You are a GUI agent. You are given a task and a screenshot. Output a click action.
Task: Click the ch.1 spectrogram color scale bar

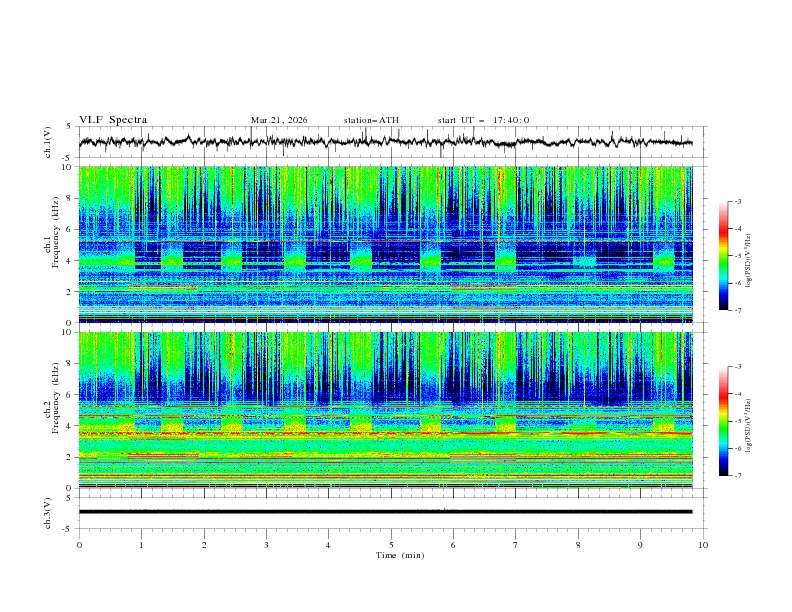click(724, 256)
